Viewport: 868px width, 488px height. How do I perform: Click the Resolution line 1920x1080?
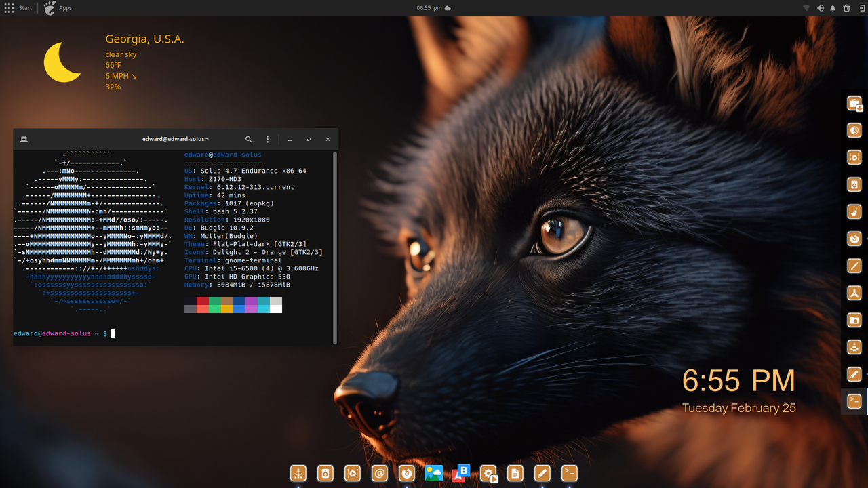pos(227,220)
